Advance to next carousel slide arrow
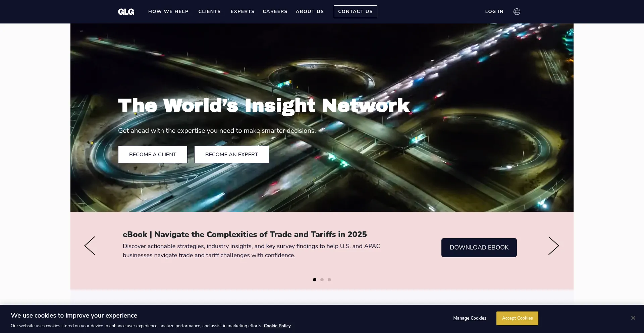Screen dimensions: 644x333 [553, 246]
